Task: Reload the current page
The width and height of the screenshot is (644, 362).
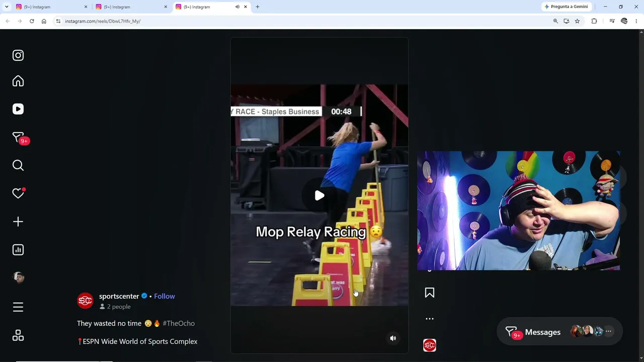Action: 32,21
